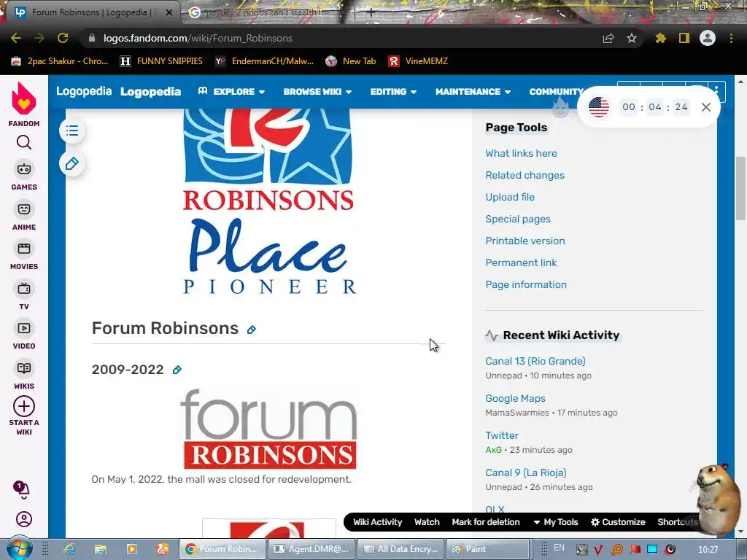Viewport: 747px width, 560px height.
Task: Reload the page in Chrome
Action: point(63,38)
